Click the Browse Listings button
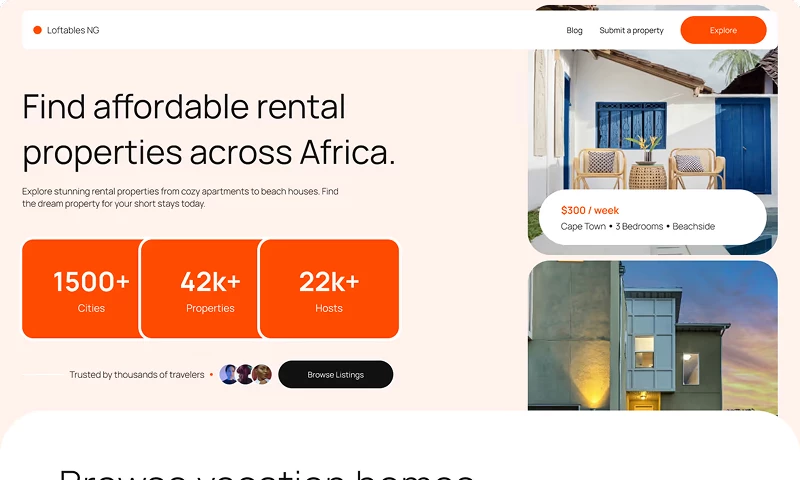Viewport: 800px width, 480px height. click(335, 375)
